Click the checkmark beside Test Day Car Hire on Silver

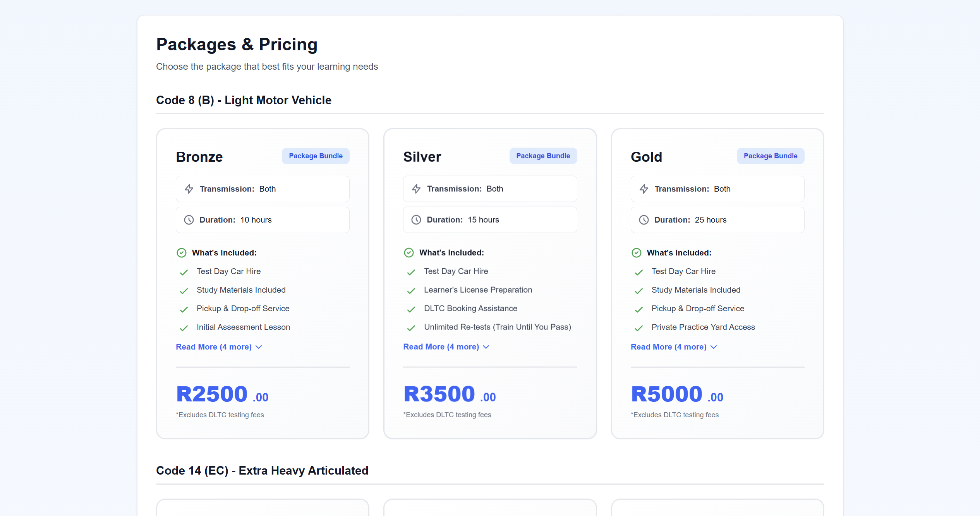pos(410,272)
